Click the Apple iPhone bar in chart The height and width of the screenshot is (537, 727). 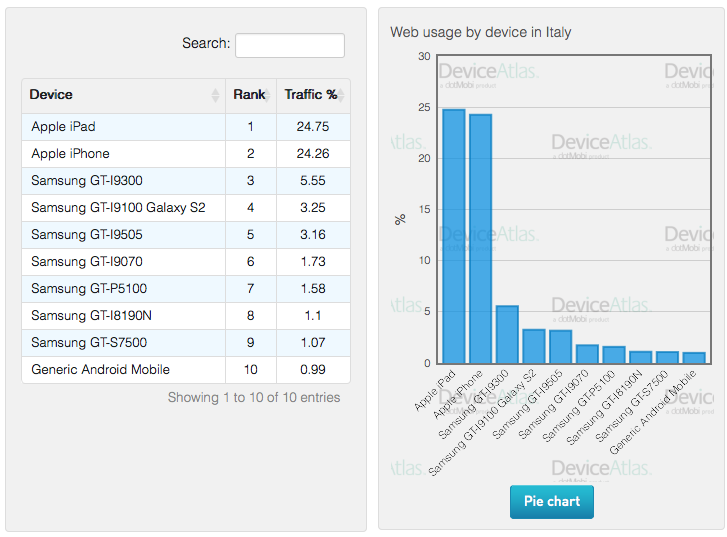coord(480,239)
